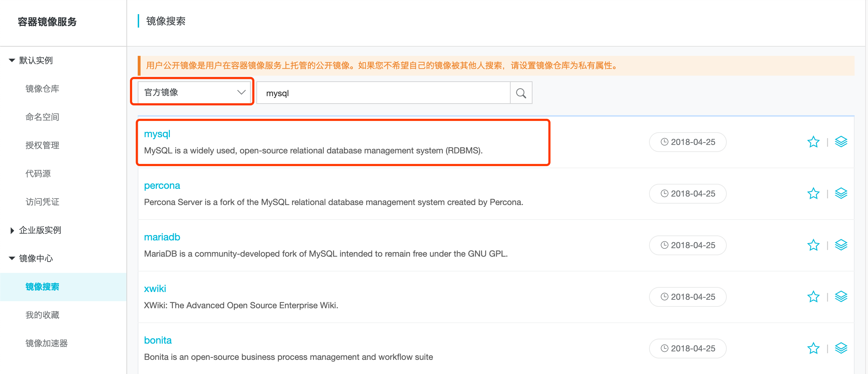Select 我的收藏 in the sidebar
The height and width of the screenshot is (374, 868).
(x=42, y=315)
